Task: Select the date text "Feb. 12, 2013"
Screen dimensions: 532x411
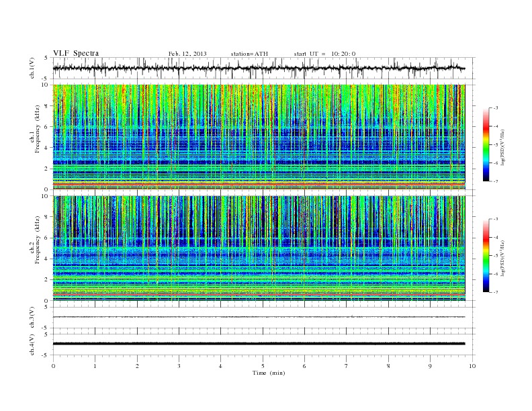Action: click(187, 54)
